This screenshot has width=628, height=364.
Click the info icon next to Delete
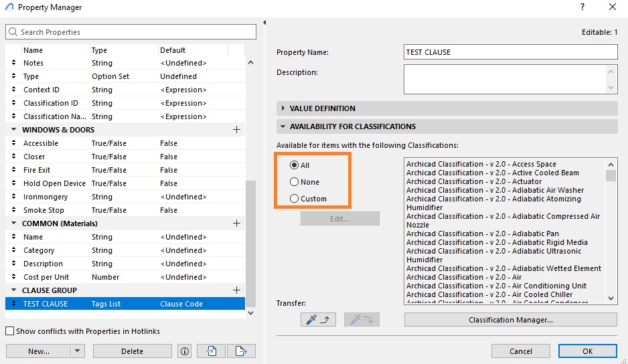pos(185,351)
